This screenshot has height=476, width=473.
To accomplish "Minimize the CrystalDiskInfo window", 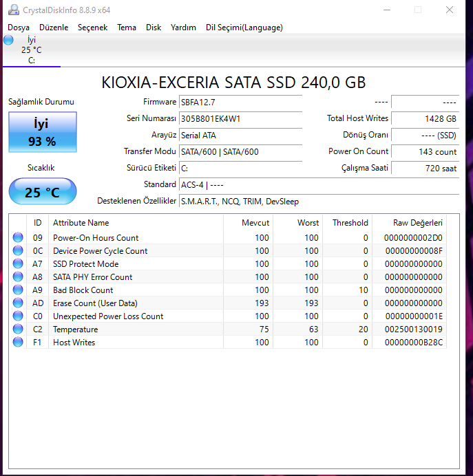I will pyautogui.click(x=387, y=10).
